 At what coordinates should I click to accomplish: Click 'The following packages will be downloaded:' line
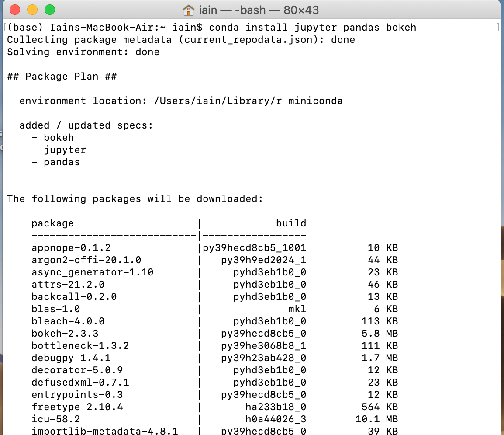(135, 199)
